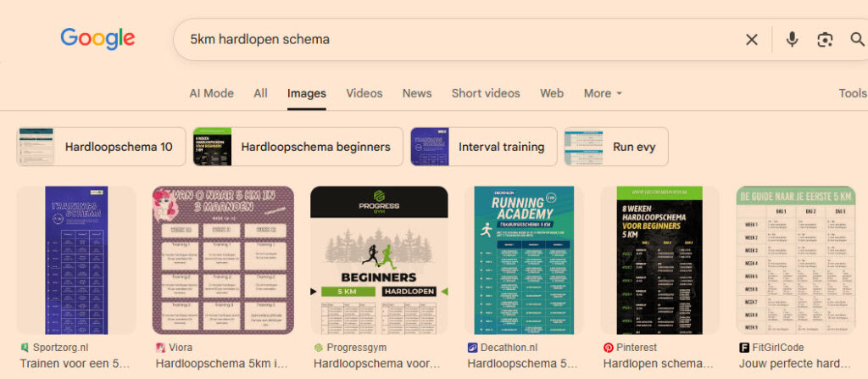
Task: Open 'Trainen voor een 5…' result title
Action: click(75, 364)
